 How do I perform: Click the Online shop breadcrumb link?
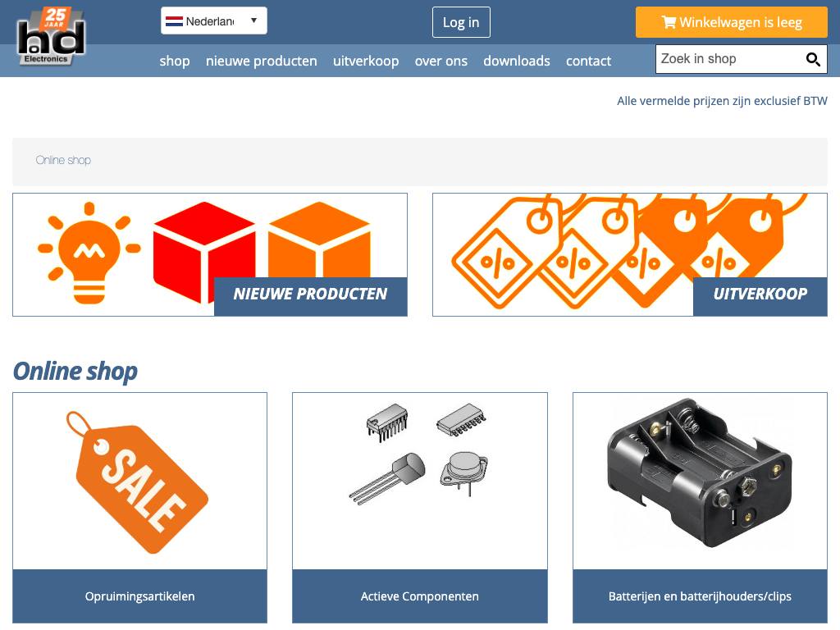click(x=63, y=160)
